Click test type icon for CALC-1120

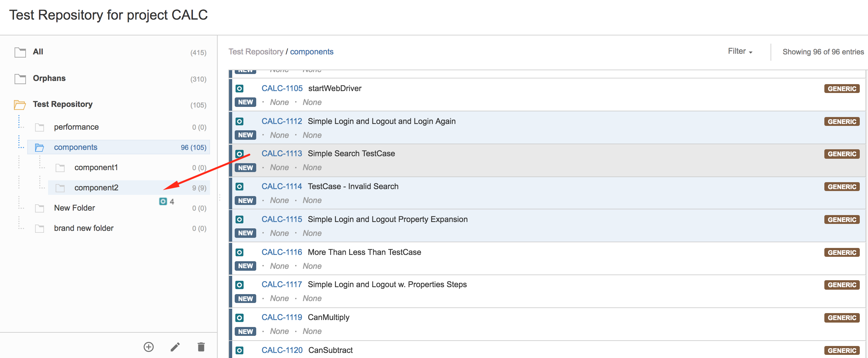tap(239, 351)
